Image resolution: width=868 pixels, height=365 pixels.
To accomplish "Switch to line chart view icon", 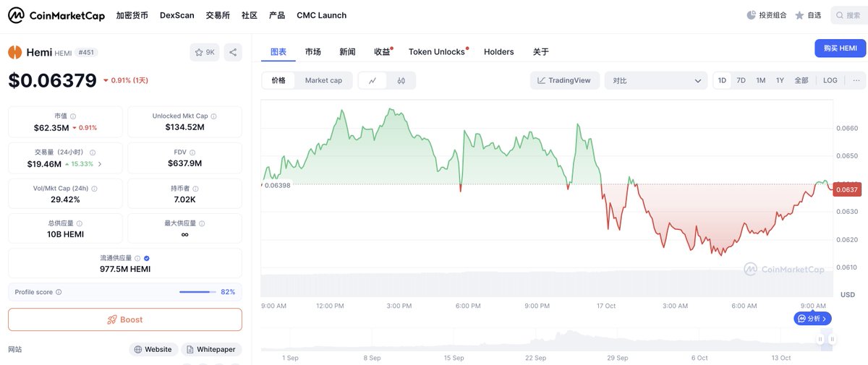I will click(373, 80).
